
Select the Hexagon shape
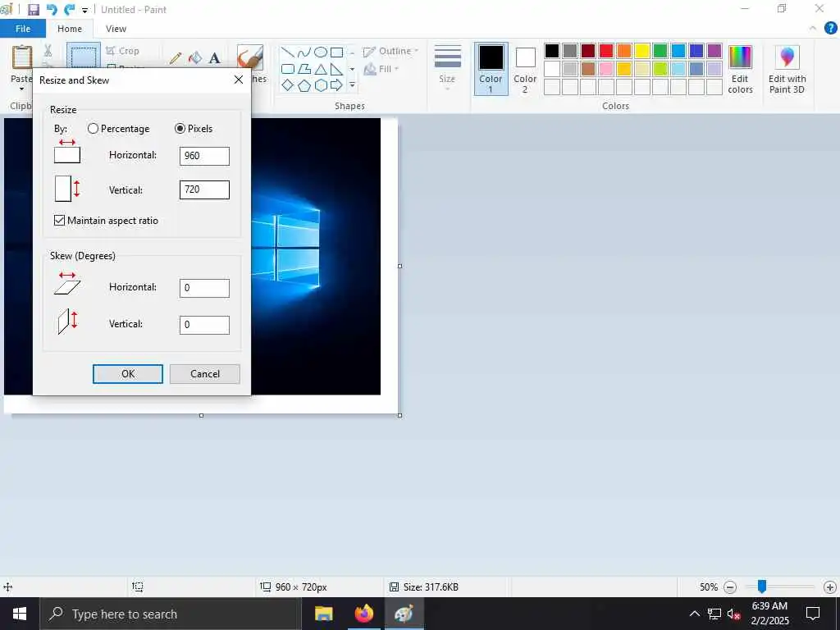(321, 85)
